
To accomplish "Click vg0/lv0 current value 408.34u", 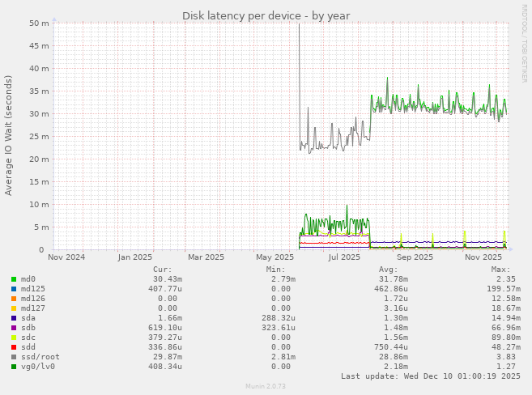I will [x=165, y=367].
